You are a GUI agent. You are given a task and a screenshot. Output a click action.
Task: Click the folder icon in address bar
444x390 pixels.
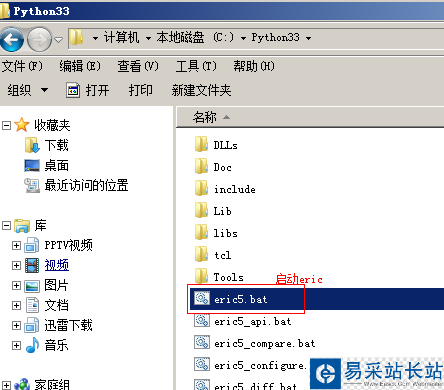[x=77, y=37]
